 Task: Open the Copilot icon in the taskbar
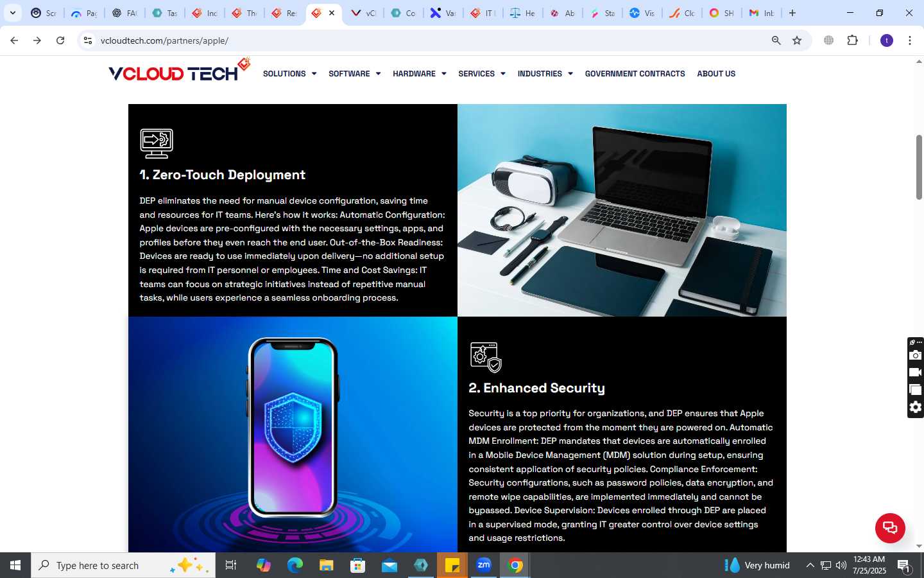pos(264,565)
